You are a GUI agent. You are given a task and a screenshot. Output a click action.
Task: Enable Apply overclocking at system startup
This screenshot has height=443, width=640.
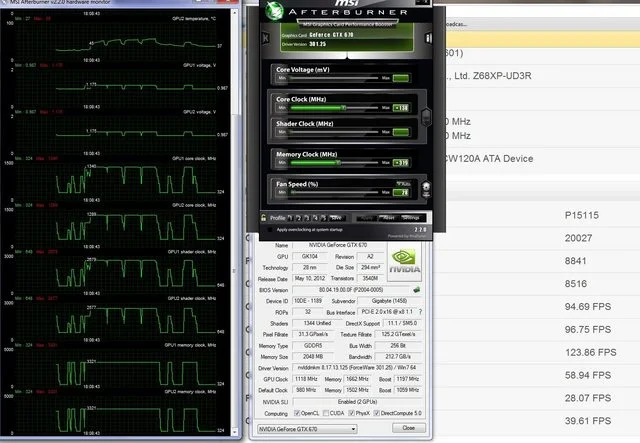[270, 230]
